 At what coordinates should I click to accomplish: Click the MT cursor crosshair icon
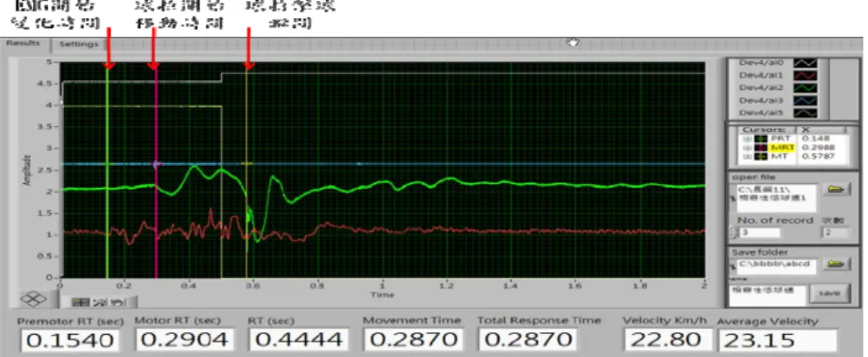coord(759,157)
